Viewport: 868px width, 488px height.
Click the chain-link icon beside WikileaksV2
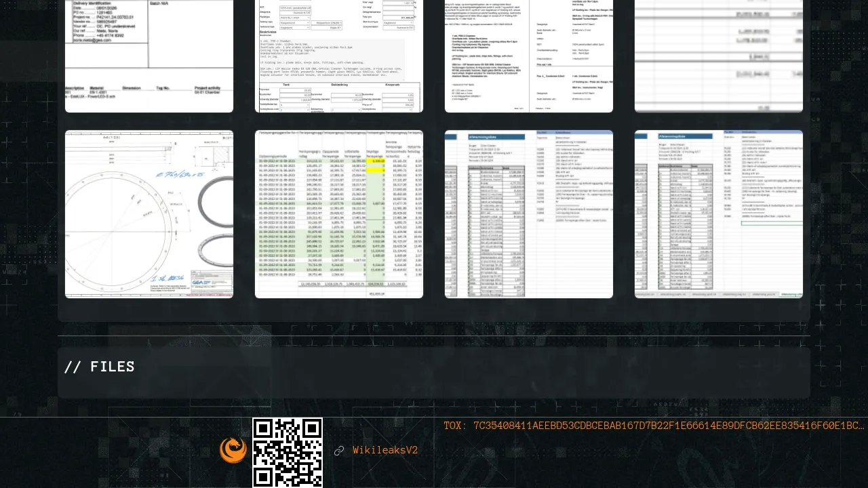(x=339, y=451)
